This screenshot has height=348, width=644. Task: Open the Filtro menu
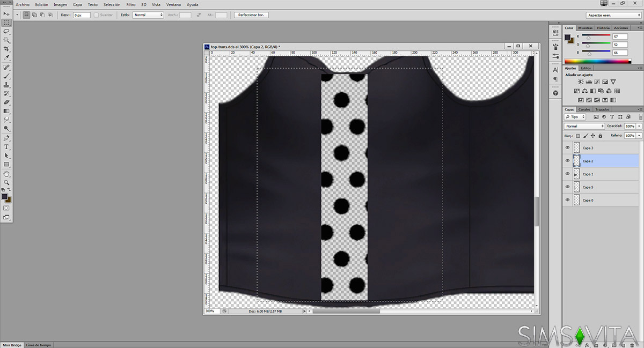131,4
